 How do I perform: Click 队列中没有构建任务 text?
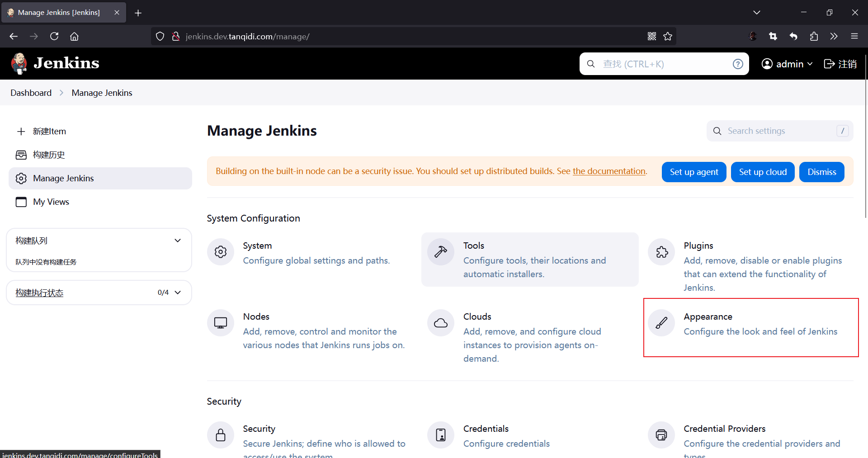(x=46, y=262)
